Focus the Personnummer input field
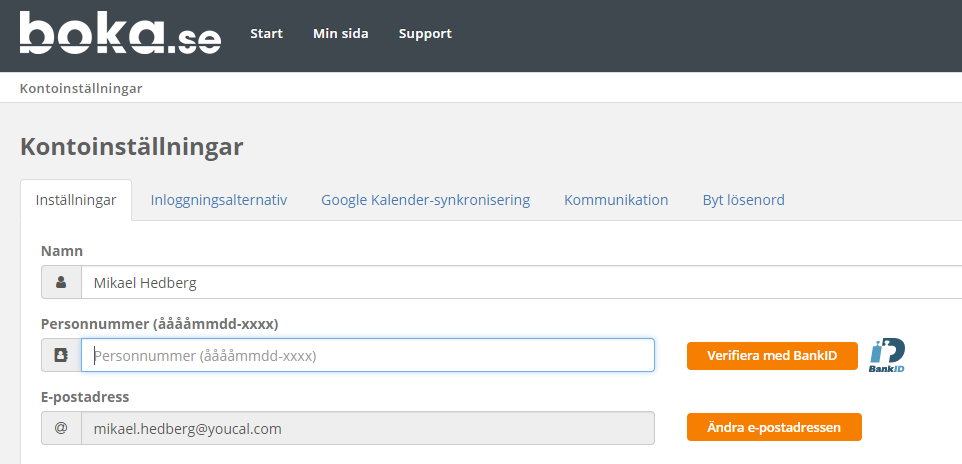 (368, 355)
